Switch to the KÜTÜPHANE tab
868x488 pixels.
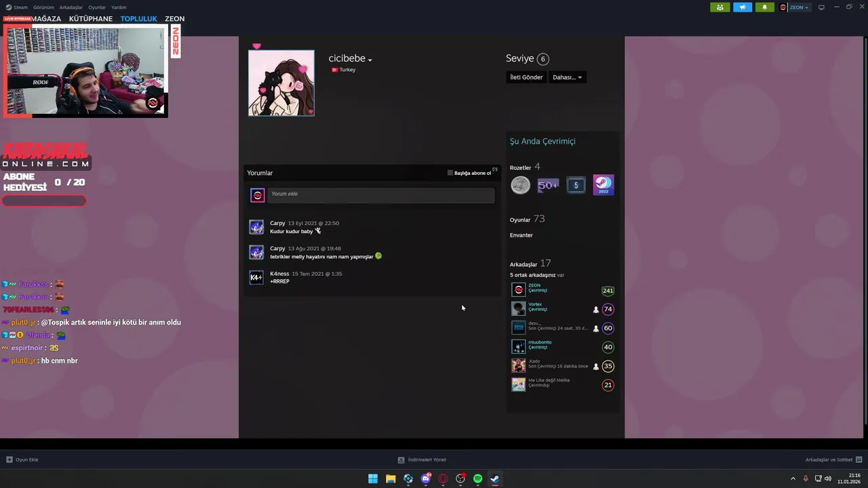tap(91, 19)
